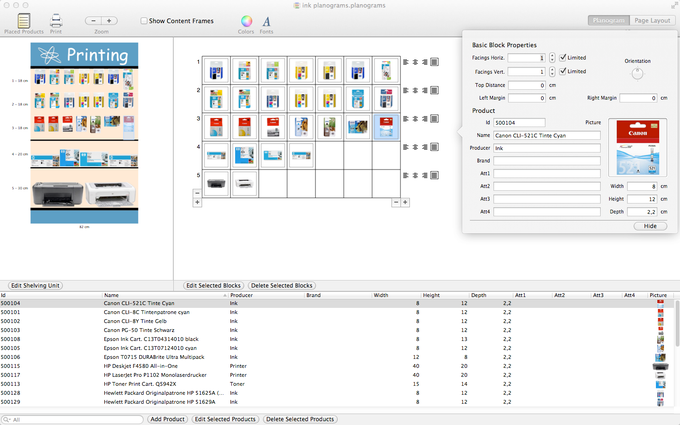Screen dimensions: 680x425
Task: Left-align products on shelf row 1
Action: pyautogui.click(x=407, y=62)
